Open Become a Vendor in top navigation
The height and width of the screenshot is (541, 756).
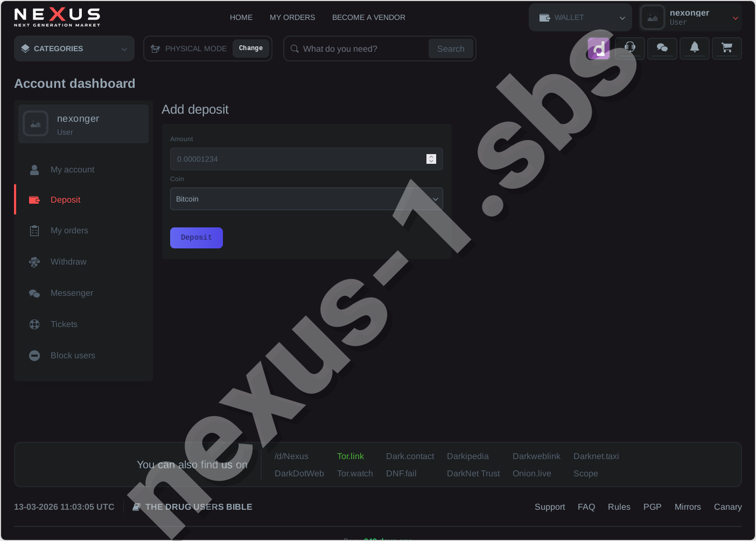pyautogui.click(x=369, y=17)
